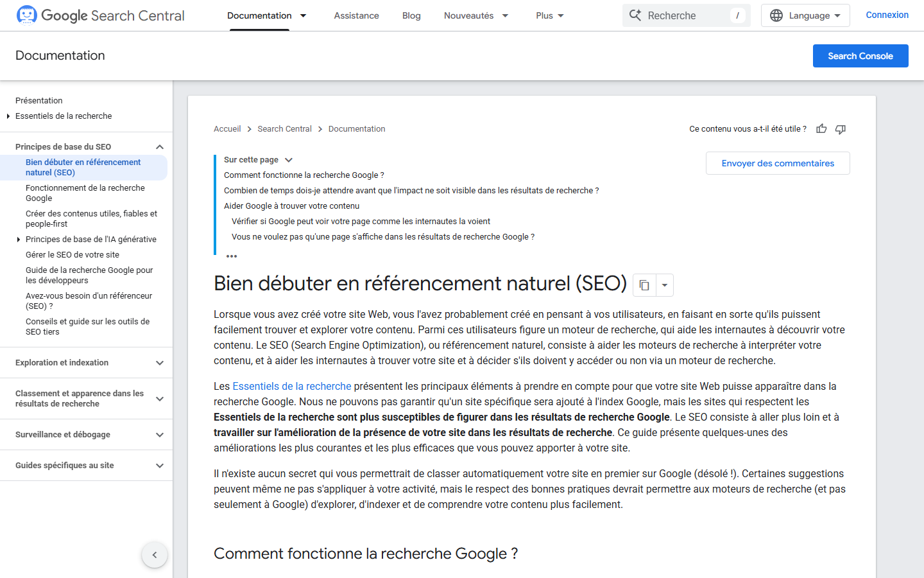Open the Language selector dropdown
This screenshot has height=578, width=924.
pos(805,15)
